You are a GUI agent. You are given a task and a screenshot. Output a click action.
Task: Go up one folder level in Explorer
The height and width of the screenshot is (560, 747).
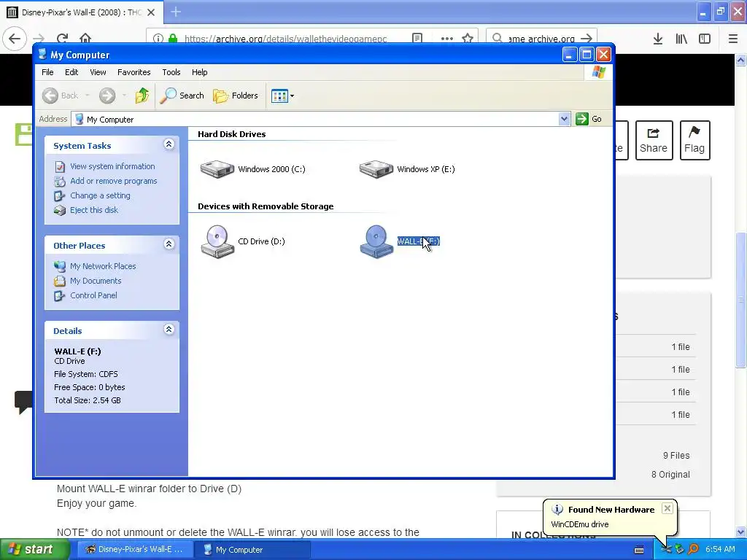(x=142, y=96)
